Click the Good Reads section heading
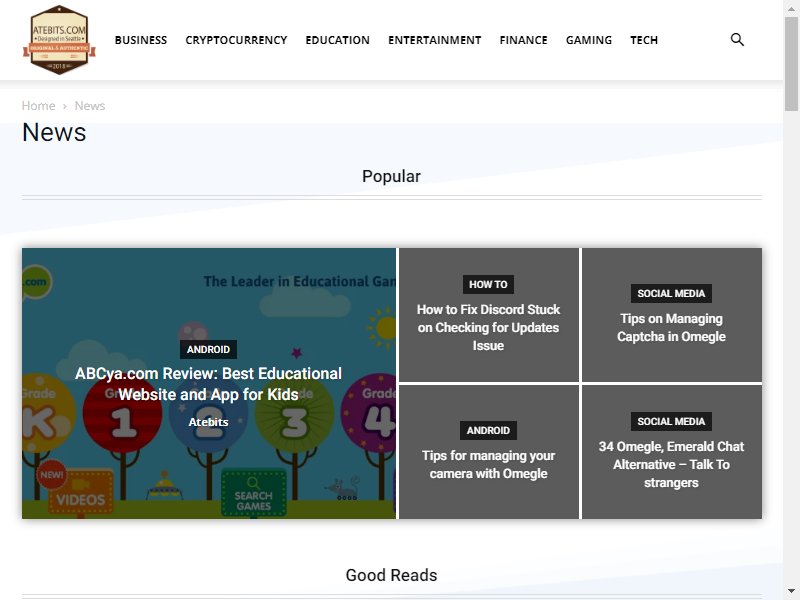 391,575
